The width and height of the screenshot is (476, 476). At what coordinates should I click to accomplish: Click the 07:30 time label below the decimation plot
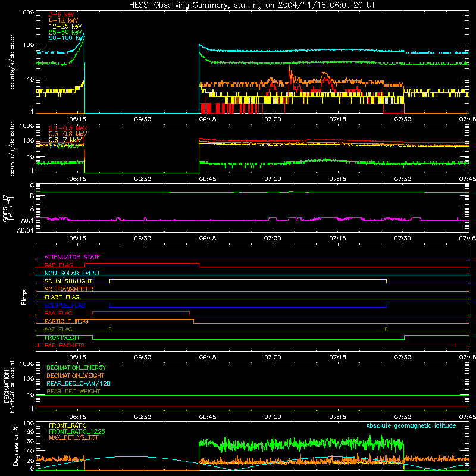403,417
